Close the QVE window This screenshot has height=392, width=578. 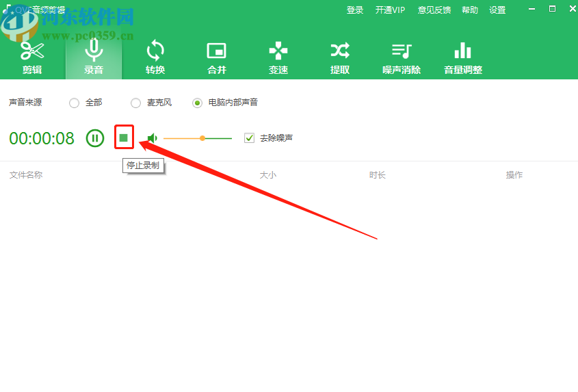(x=573, y=9)
